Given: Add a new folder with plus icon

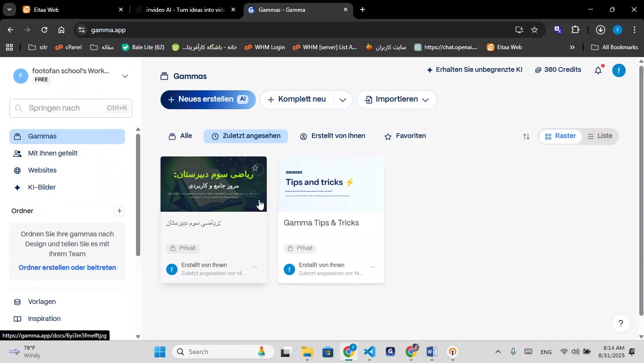Looking at the screenshot, I should click(119, 211).
